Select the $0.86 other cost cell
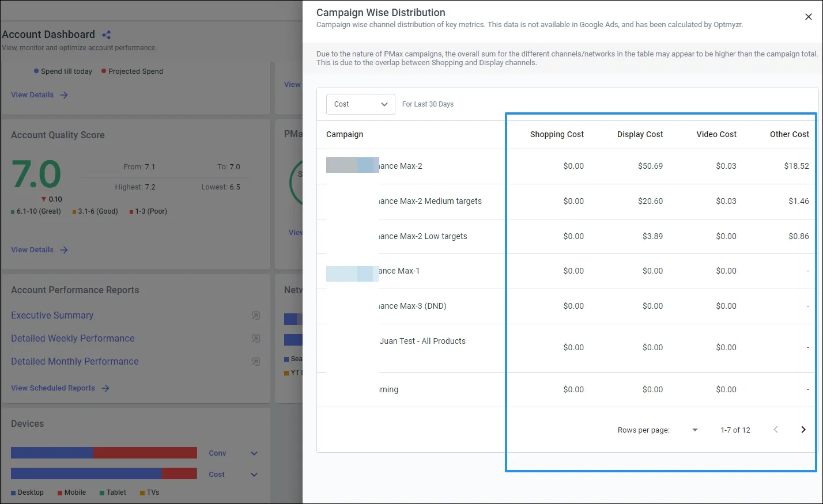 coord(799,236)
